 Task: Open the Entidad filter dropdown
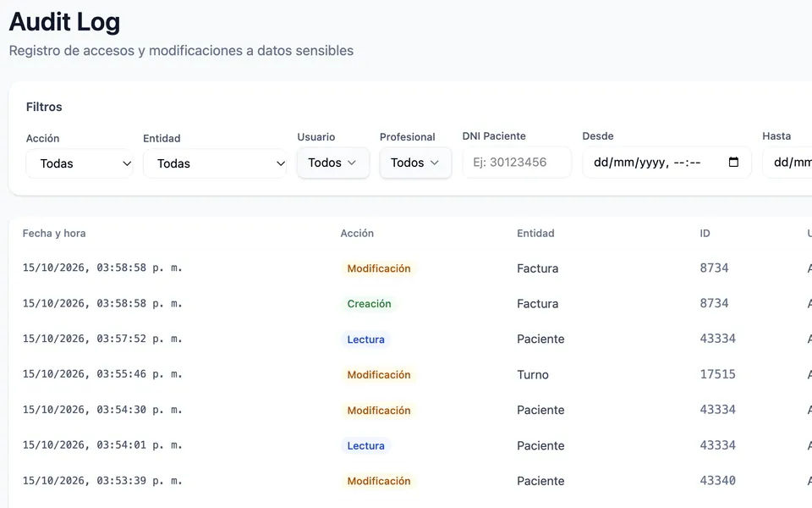[215, 163]
